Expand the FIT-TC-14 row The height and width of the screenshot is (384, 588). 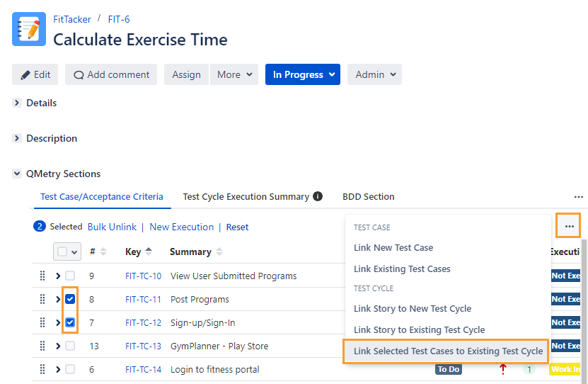(x=58, y=369)
